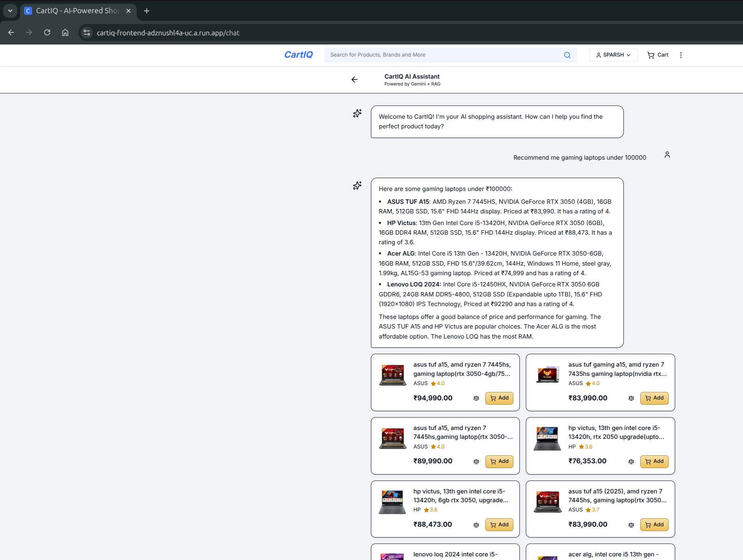The width and height of the screenshot is (743, 560).
Task: Open the three-dot more options menu
Action: 681,55
